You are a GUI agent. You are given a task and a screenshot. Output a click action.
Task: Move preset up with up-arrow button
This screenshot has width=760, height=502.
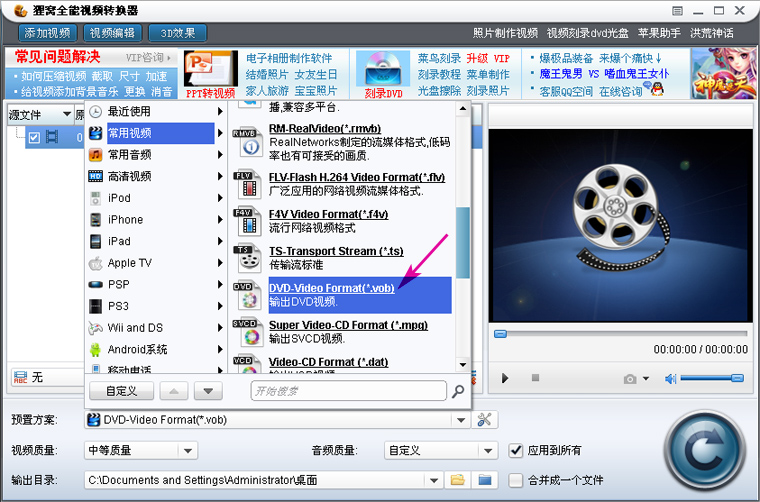coord(174,391)
